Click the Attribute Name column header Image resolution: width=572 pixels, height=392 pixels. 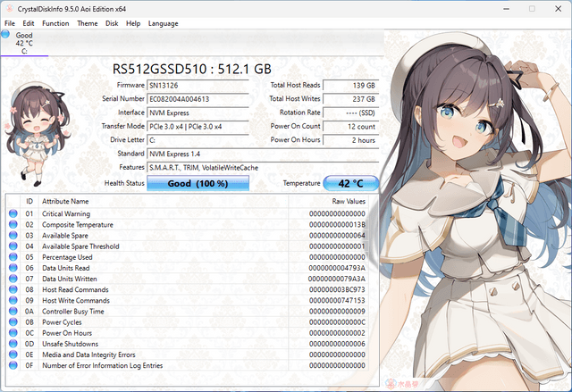coord(164,201)
